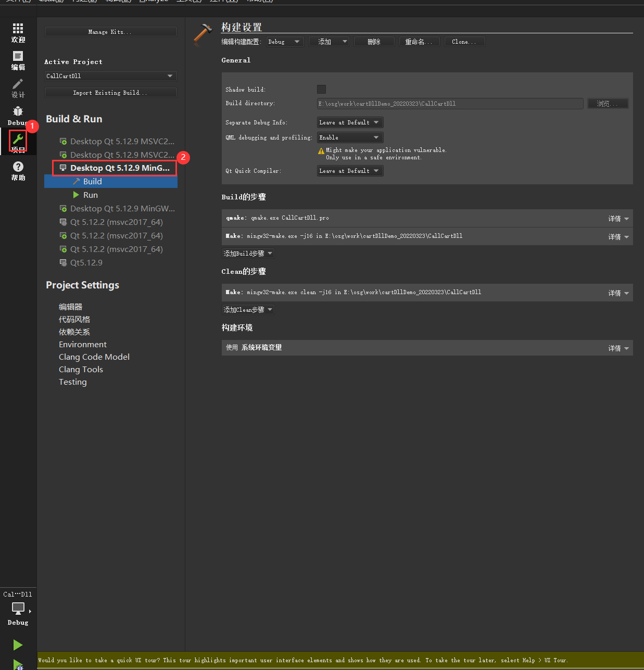
Task: Open the Analyze menu
Action: 154,2
